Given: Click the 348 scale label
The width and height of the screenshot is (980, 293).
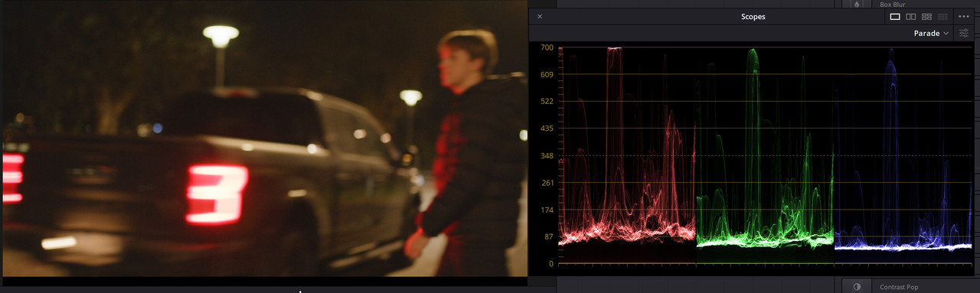Looking at the screenshot, I should [547, 156].
